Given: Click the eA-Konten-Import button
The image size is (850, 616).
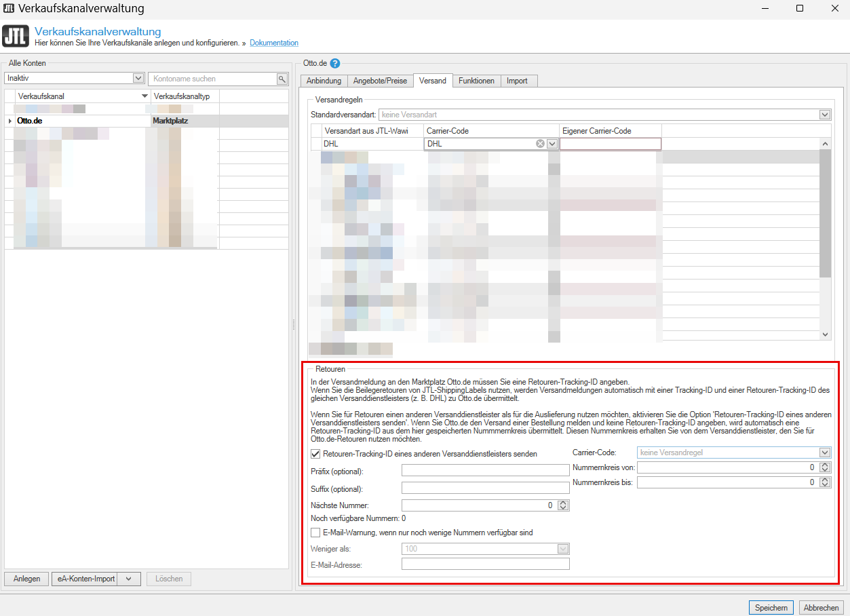Looking at the screenshot, I should tap(84, 579).
